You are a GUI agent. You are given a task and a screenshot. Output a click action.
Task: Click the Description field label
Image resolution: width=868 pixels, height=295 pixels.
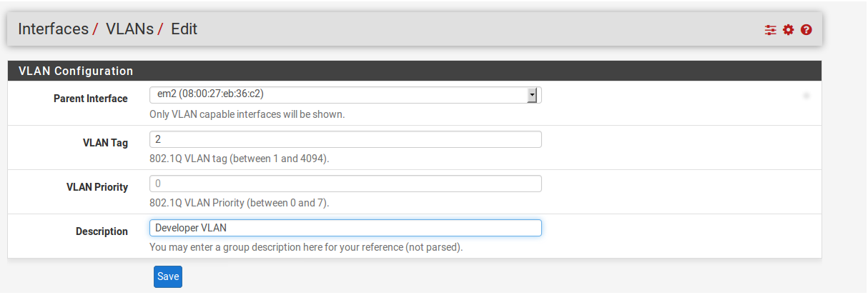[102, 231]
